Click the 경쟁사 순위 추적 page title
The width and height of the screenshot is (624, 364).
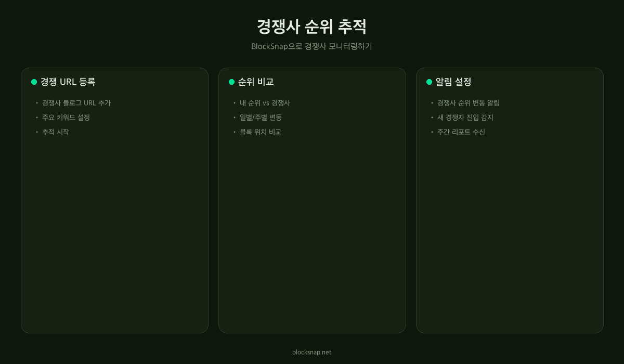coord(312,27)
